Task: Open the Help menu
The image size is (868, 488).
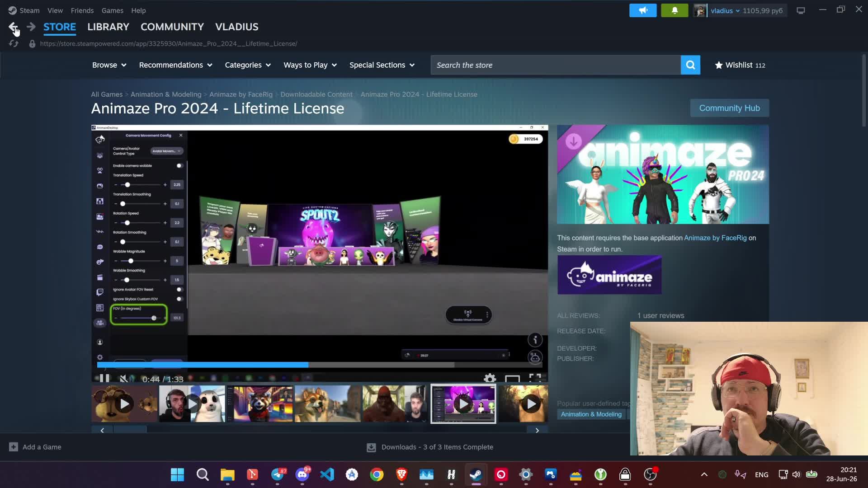Action: (138, 10)
